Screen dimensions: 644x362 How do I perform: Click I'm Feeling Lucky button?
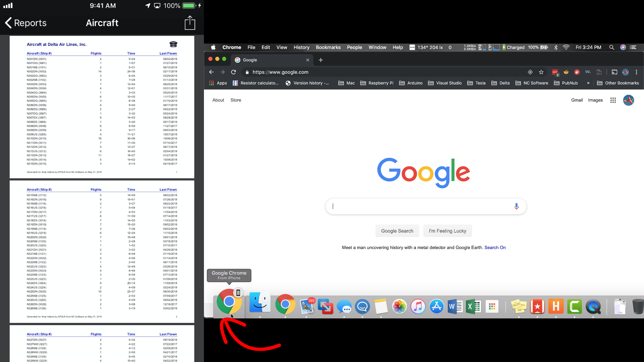(447, 231)
